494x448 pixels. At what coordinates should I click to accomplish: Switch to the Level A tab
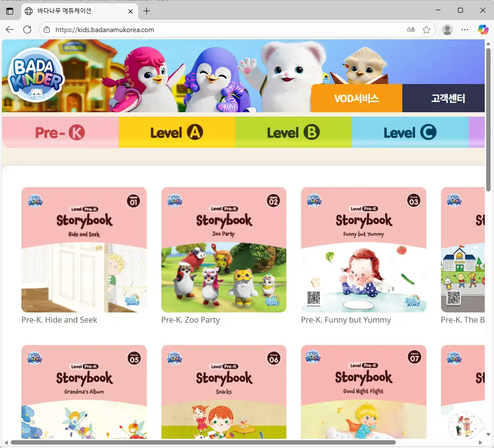[x=177, y=132]
